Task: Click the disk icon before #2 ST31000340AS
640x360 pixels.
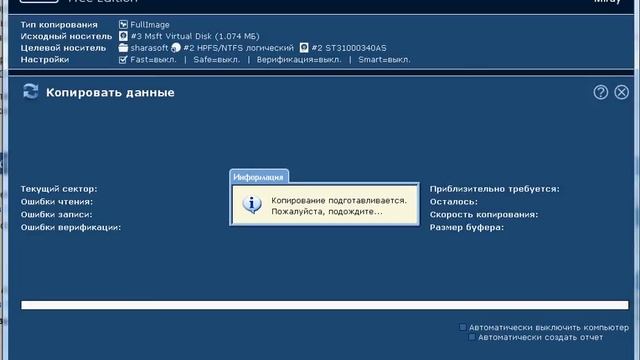Action: point(304,48)
